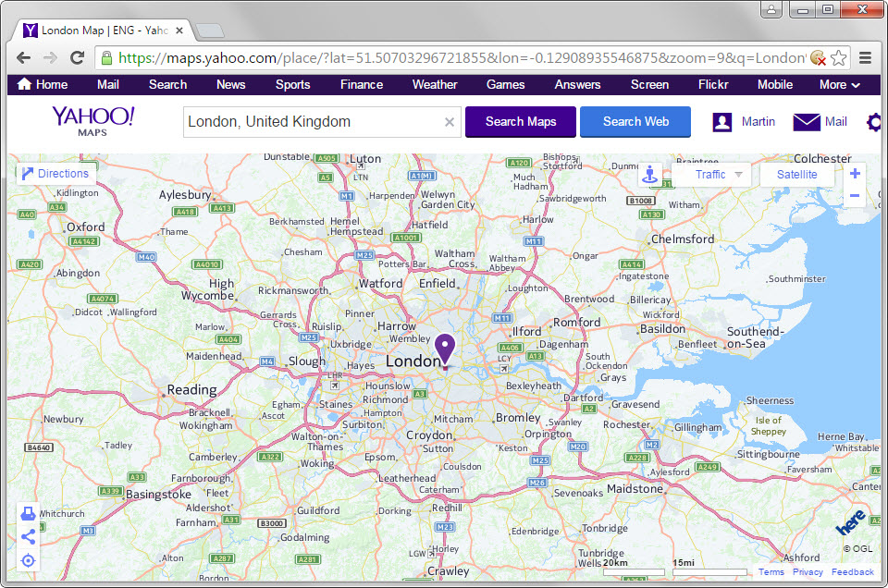Click the Heathrow LHR airport icon
The width and height of the screenshot is (888, 588).
(335, 385)
